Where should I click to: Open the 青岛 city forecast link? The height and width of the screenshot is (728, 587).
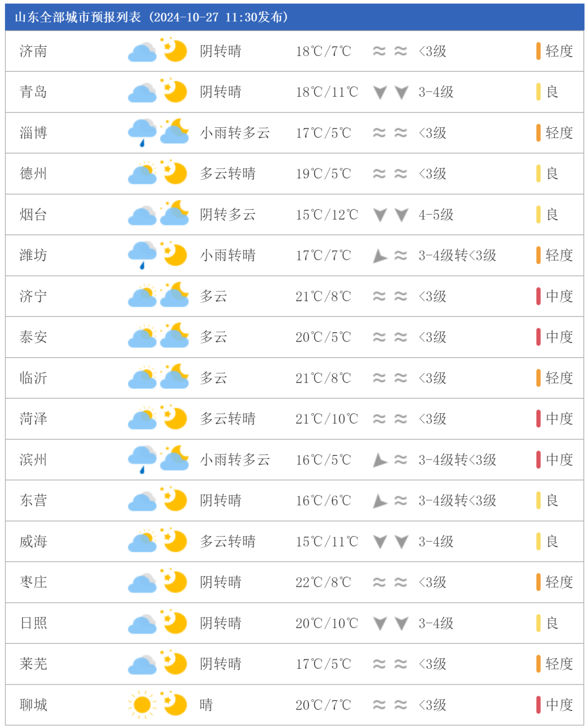(x=33, y=92)
